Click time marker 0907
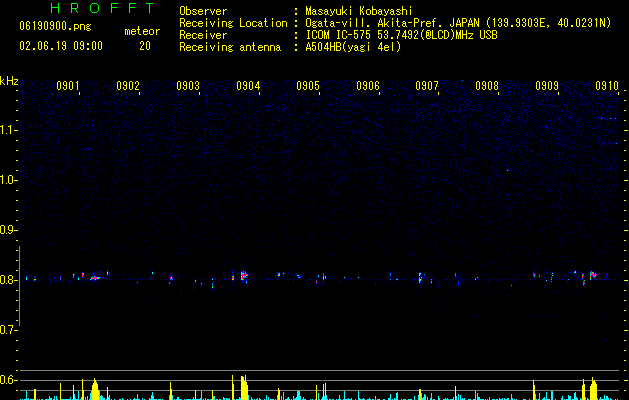629x400 pixels. 427,86
